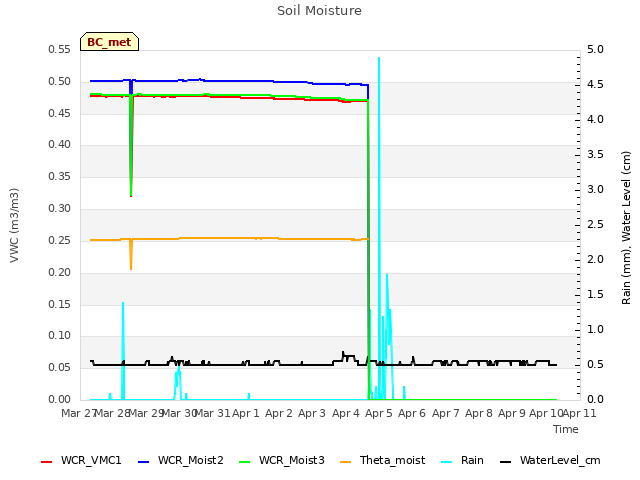Click the Apr 11 date tick label
640x480 pixels.
tap(580, 413)
